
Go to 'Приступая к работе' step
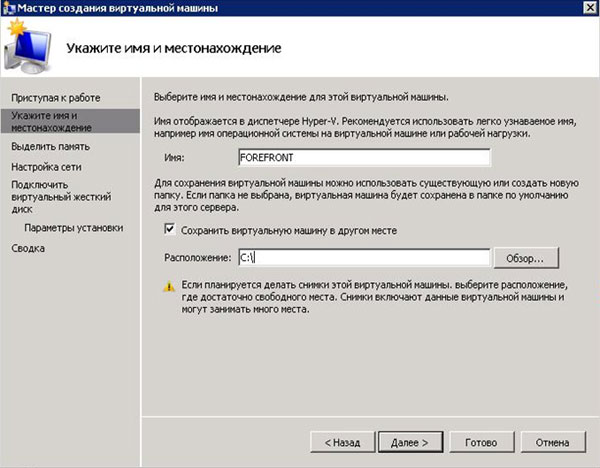coord(55,97)
